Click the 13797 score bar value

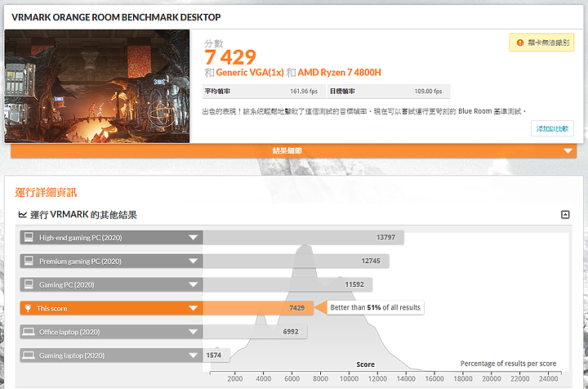coord(385,237)
